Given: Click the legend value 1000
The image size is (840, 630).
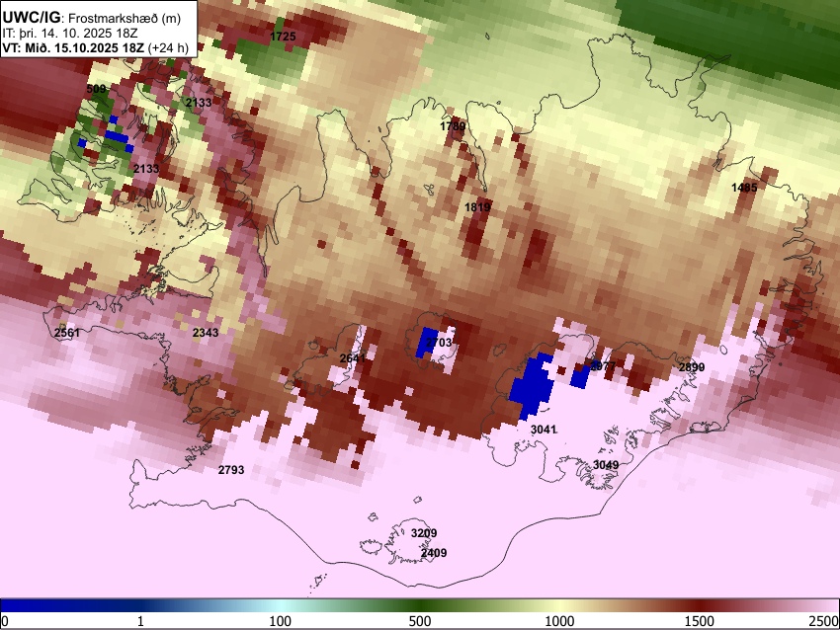Looking at the screenshot, I should coord(559,621).
